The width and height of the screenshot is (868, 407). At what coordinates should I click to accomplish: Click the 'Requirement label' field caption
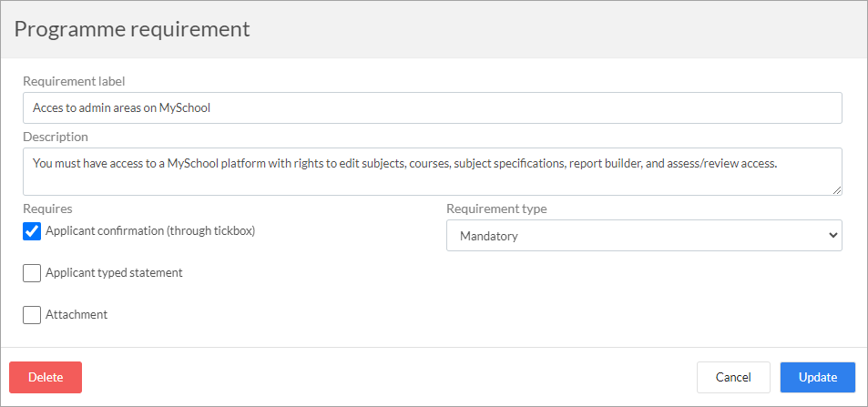(x=74, y=81)
